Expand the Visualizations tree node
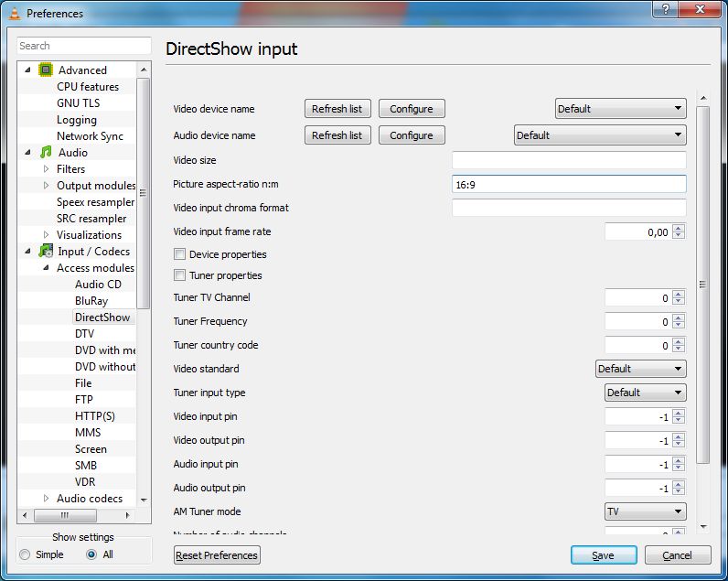 click(x=46, y=234)
